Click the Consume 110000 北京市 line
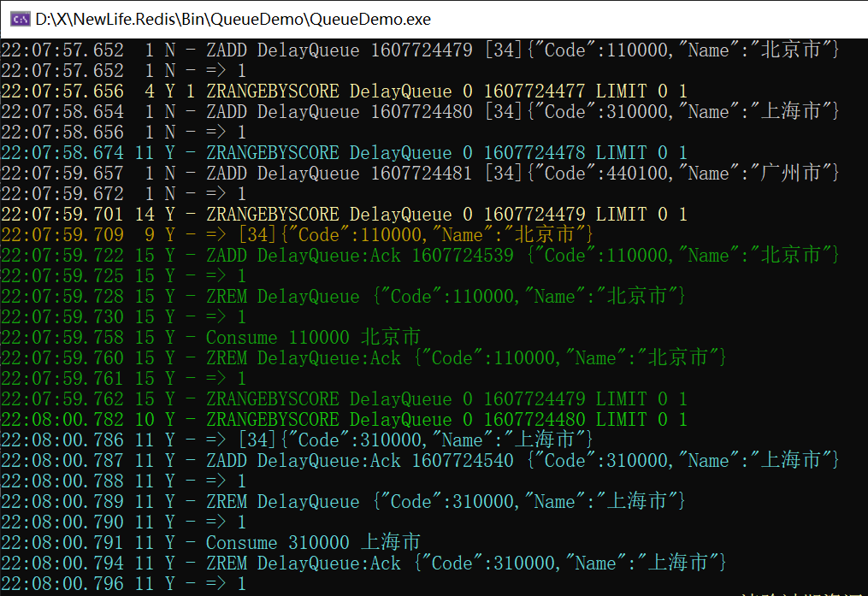Screen dimensions: 868x596 tap(211, 338)
